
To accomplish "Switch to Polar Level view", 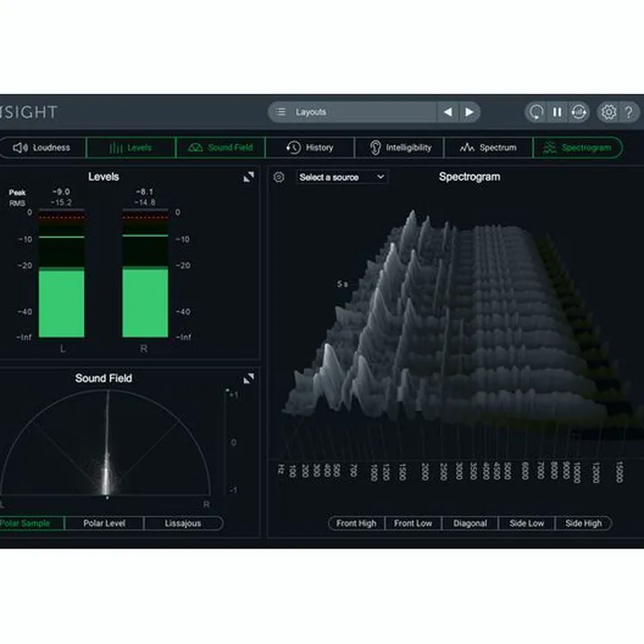I will pyautogui.click(x=105, y=523).
